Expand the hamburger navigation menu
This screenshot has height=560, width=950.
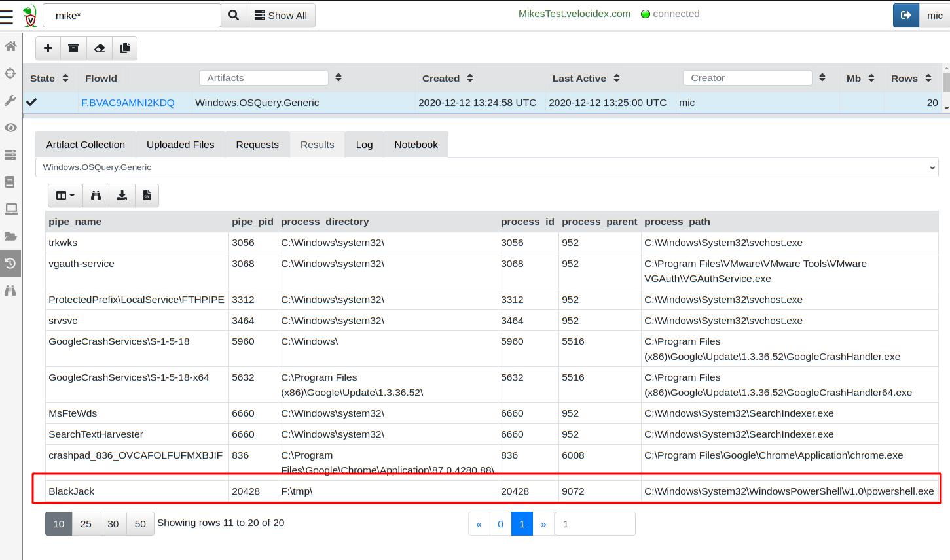pyautogui.click(x=7, y=16)
